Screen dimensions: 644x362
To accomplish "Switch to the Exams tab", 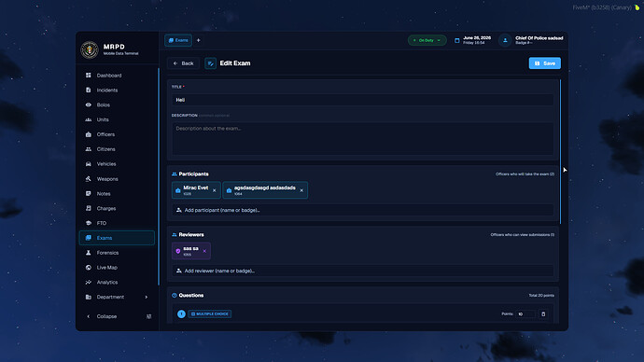I will pos(178,40).
